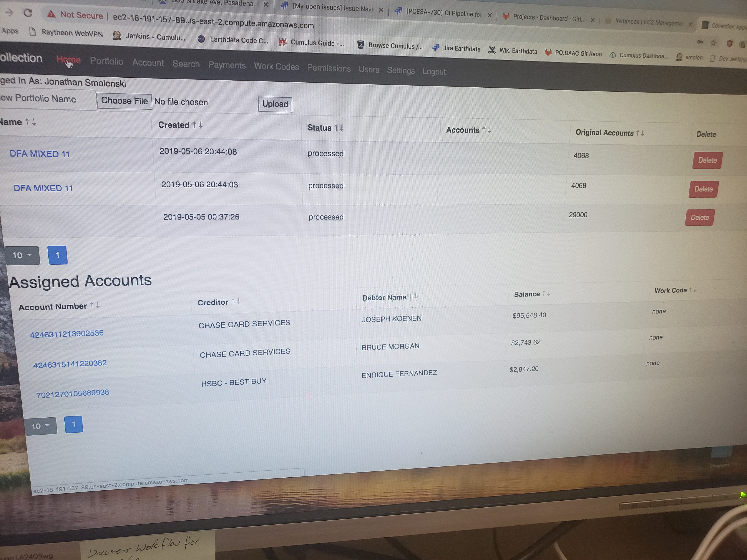Viewport: 747px width, 560px height.
Task: Go to page 1 of assigned accounts
Action: click(x=74, y=424)
